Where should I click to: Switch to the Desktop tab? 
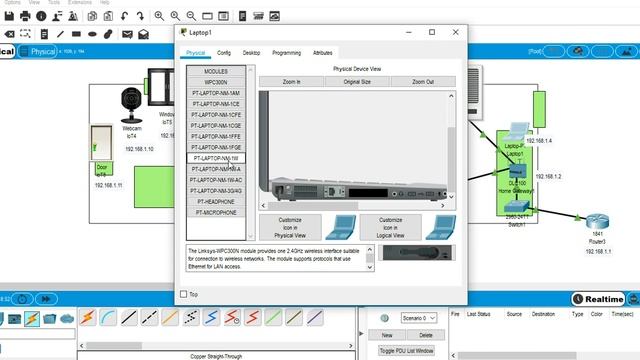pyautogui.click(x=251, y=53)
